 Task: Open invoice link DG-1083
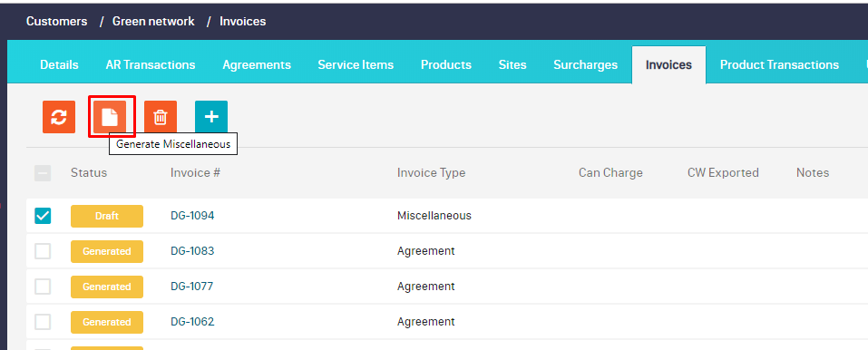[x=192, y=251]
